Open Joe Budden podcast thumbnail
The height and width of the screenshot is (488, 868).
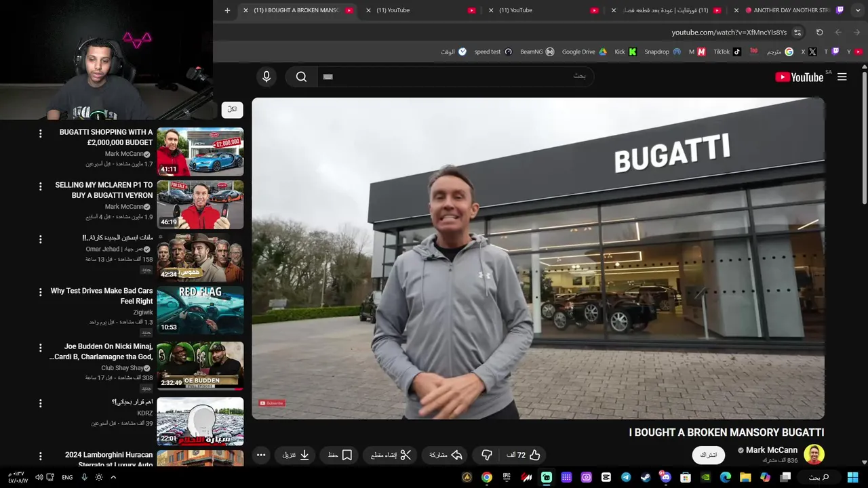coord(200,366)
